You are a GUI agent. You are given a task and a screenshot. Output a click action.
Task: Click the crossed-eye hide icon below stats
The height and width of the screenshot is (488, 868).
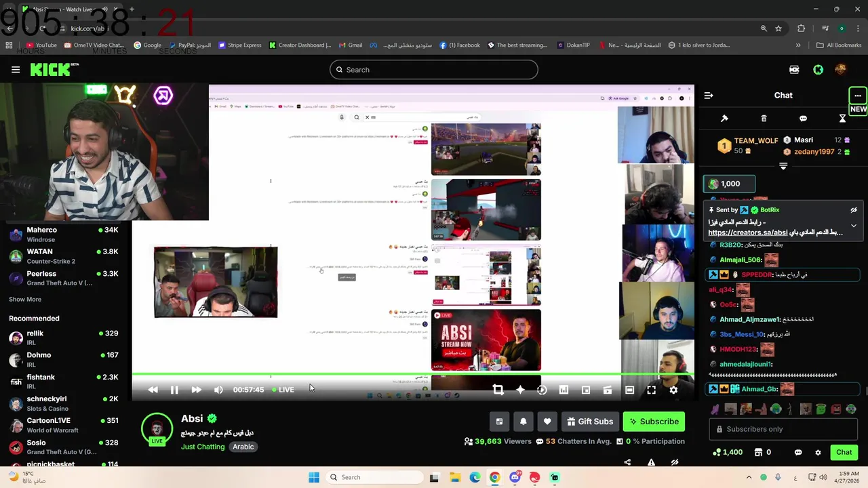pos(675,462)
